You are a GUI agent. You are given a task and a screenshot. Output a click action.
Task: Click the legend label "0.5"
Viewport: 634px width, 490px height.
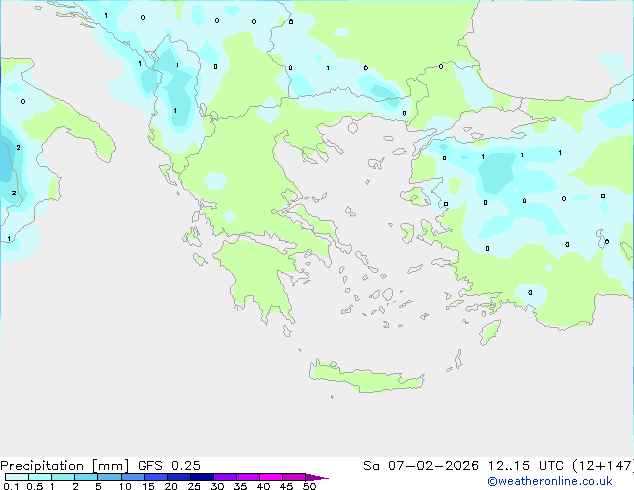[34, 486]
